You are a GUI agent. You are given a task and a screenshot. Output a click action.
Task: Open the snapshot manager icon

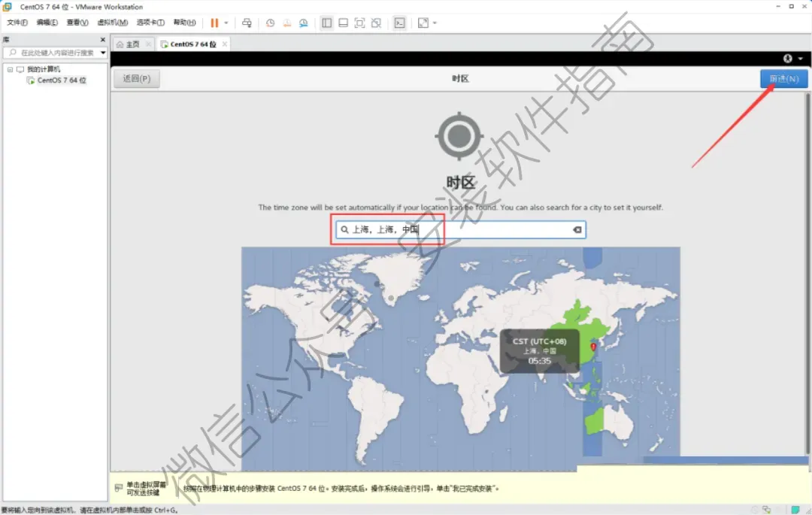[x=304, y=23]
